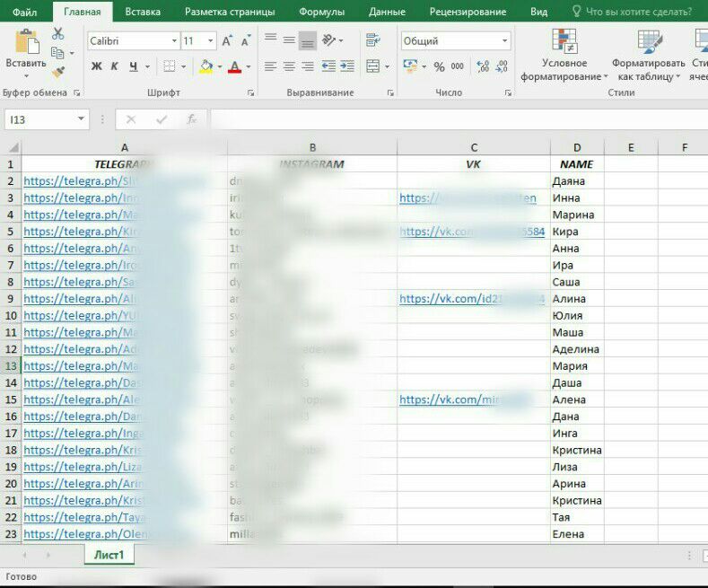This screenshot has width=708, height=588.
Task: Open Format as Table (Форматировать как таблицу)
Action: 649,55
